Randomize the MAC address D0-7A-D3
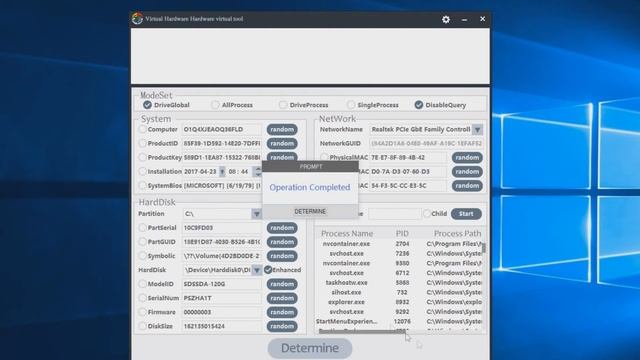 pyautogui.click(x=467, y=171)
